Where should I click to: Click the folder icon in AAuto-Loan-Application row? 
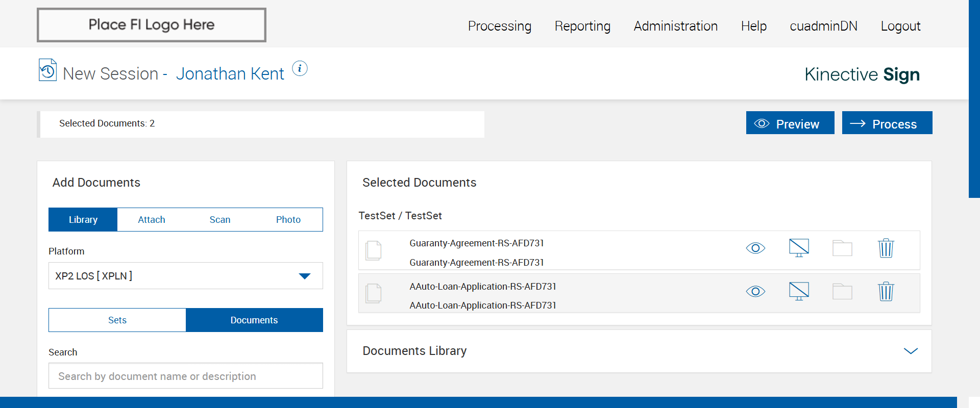pyautogui.click(x=842, y=292)
